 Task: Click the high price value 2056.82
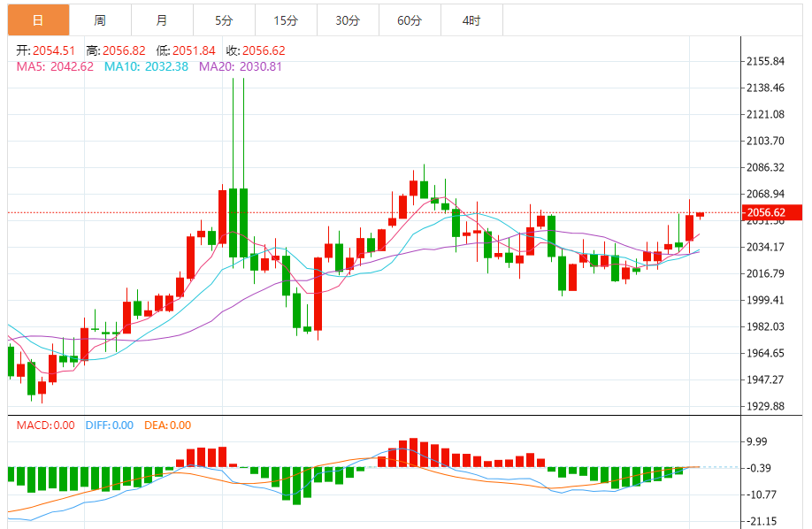click(x=124, y=50)
